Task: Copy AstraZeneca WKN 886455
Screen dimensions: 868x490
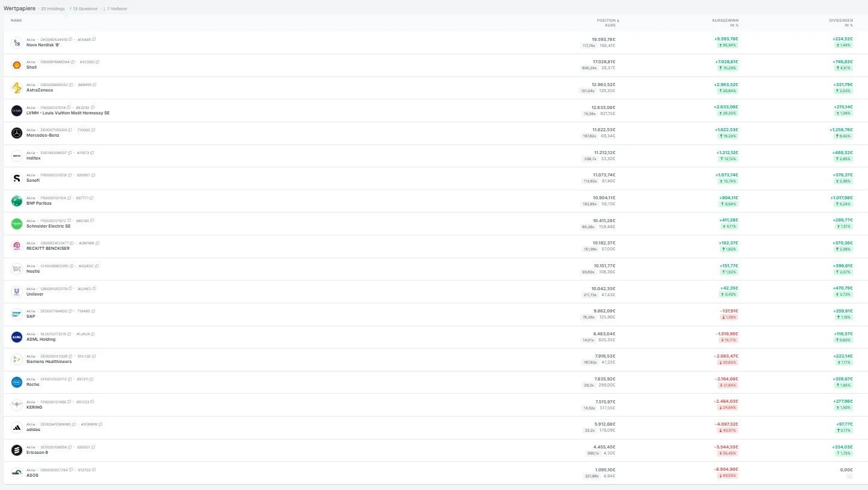Action: click(x=94, y=84)
